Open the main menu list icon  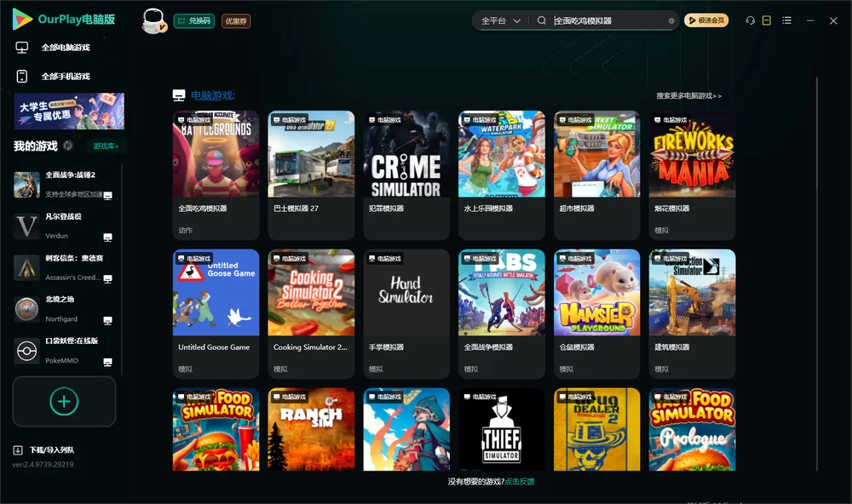(x=786, y=20)
